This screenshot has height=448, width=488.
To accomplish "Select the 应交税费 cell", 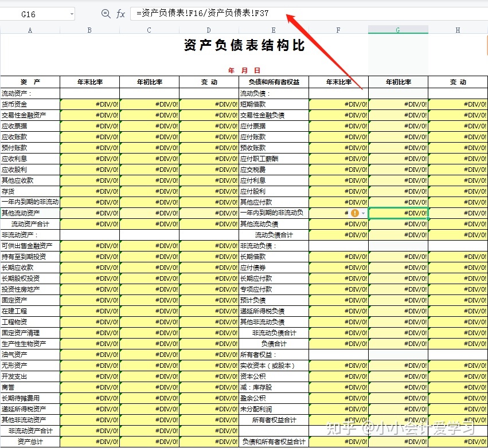I will (x=274, y=170).
